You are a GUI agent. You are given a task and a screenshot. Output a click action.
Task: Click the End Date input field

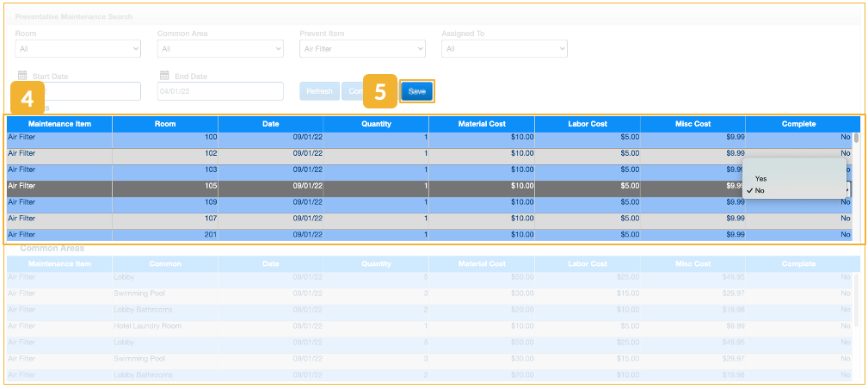pos(219,91)
